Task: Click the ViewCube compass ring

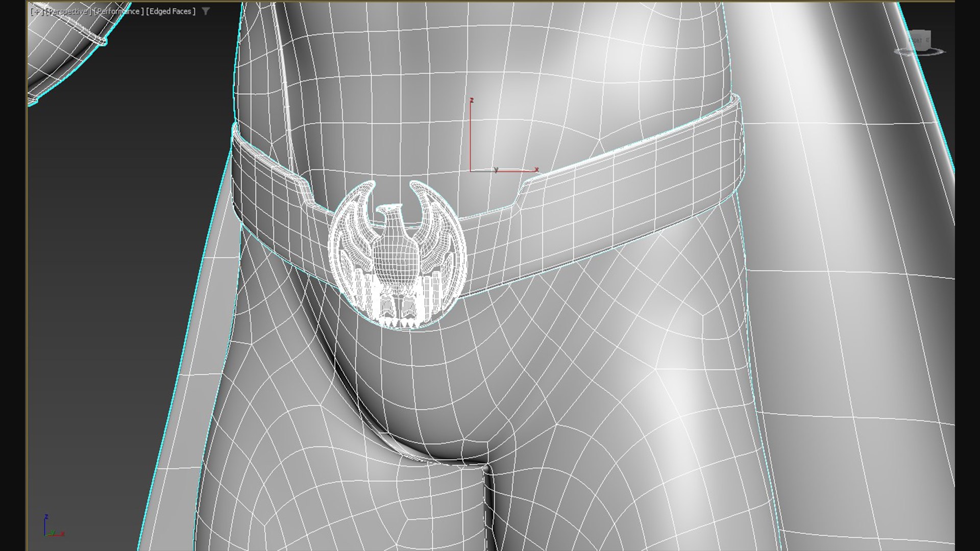Action: [919, 51]
